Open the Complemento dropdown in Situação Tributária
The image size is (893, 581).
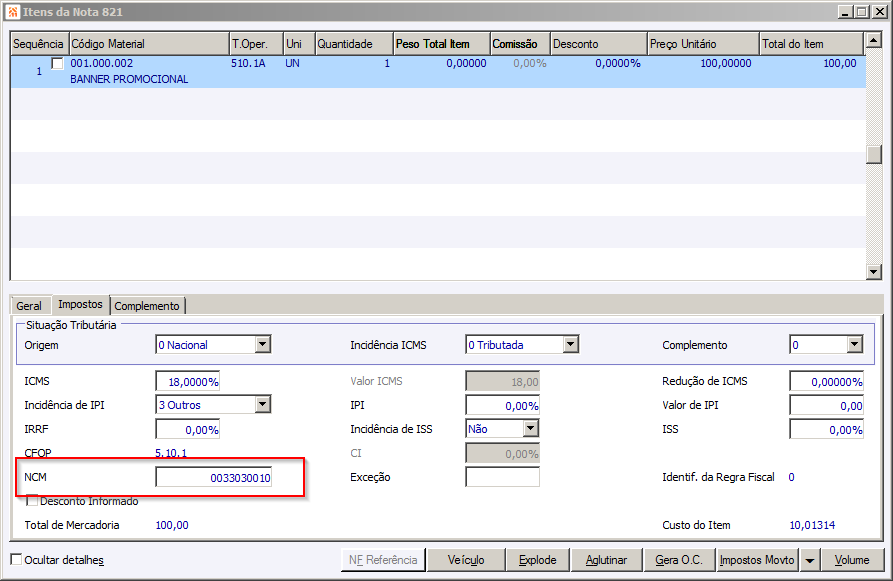tap(854, 345)
